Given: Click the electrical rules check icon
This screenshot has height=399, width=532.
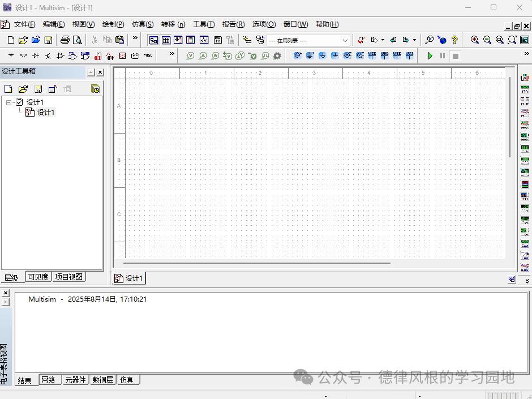Looking at the screenshot, I should tap(362, 40).
